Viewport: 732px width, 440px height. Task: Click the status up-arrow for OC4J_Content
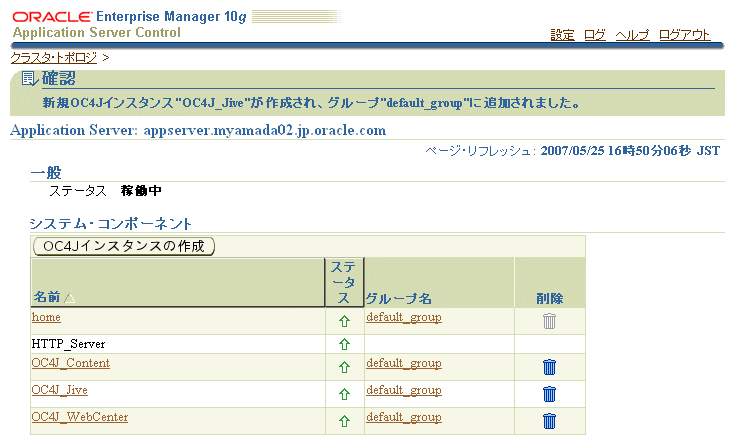[345, 367]
